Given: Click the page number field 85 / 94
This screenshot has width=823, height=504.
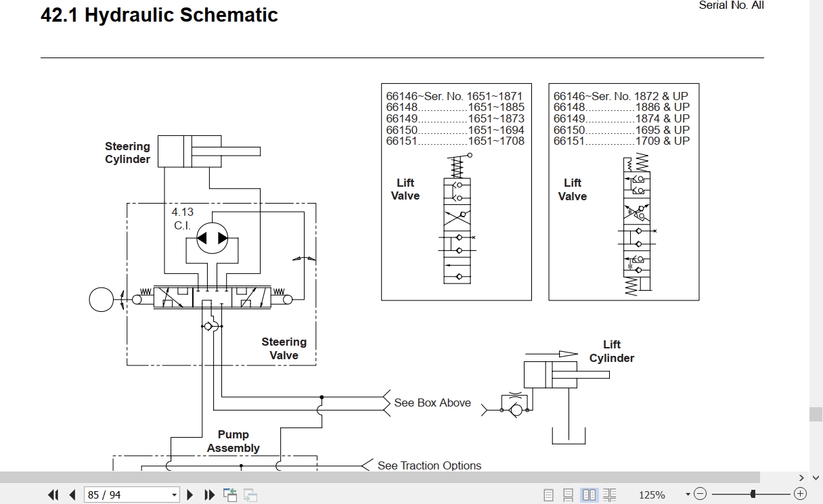Looking at the screenshot, I should (x=127, y=495).
